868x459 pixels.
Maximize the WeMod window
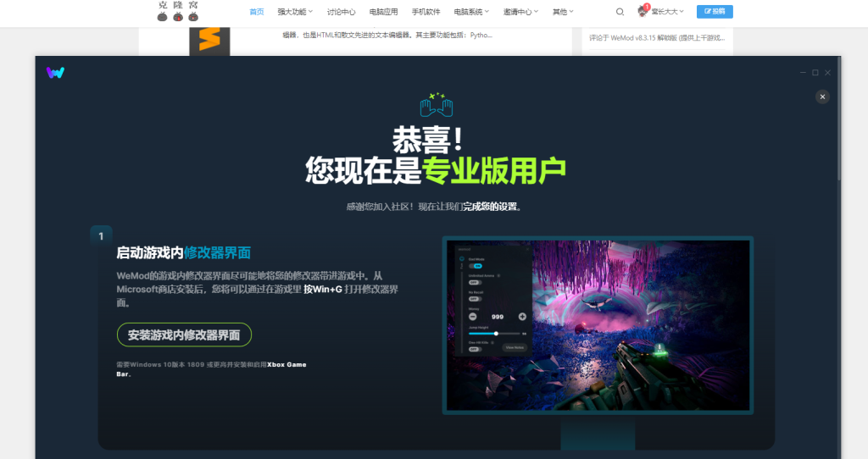pos(815,73)
